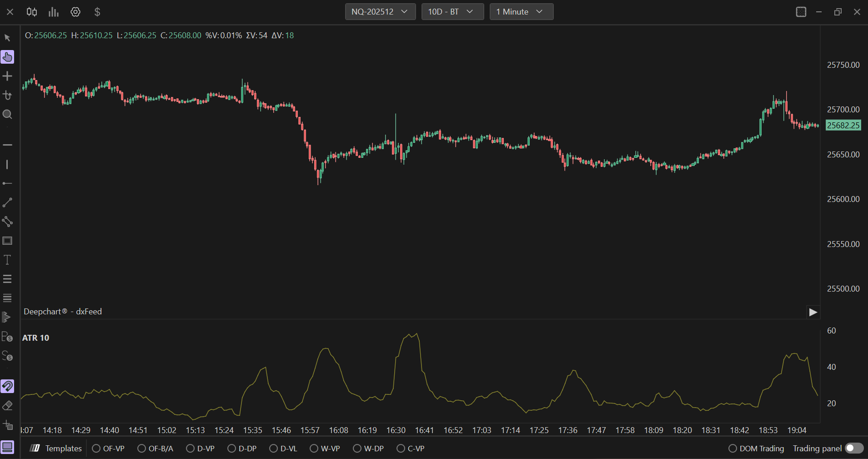The width and height of the screenshot is (868, 459).
Task: Click the bar-chart indicators icon
Action: click(54, 12)
